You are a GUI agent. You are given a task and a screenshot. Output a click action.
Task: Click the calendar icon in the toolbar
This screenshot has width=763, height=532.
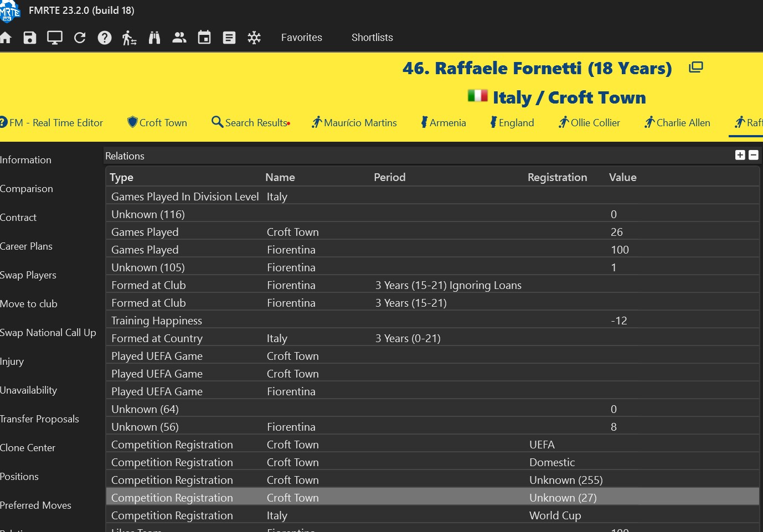(204, 38)
